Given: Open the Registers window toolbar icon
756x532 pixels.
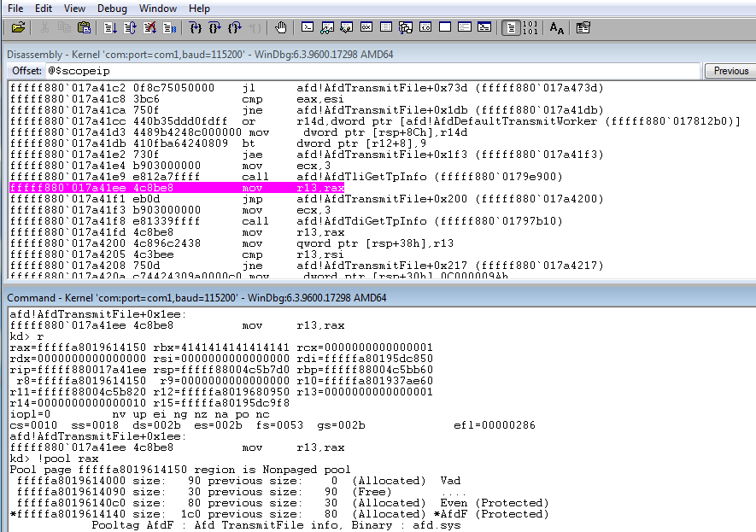Looking at the screenshot, I should click(x=366, y=27).
